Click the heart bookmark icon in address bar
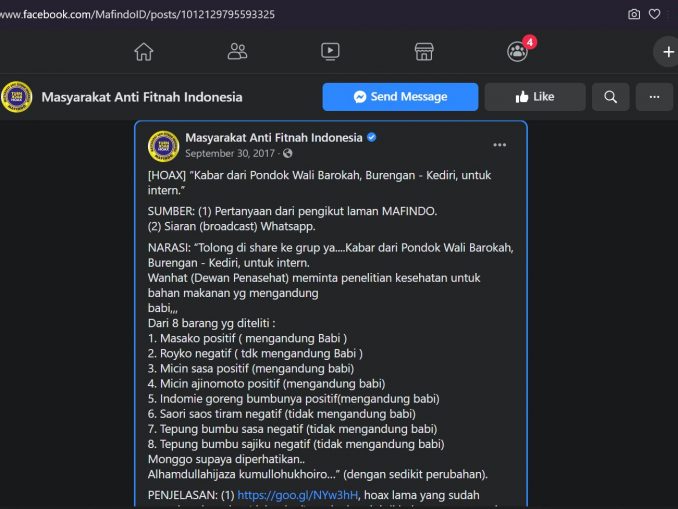Screen dimensions: 678x509 click(654, 14)
